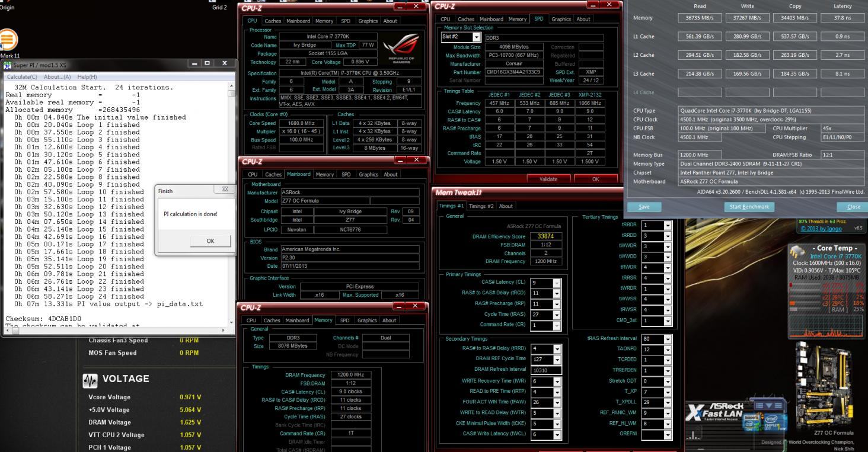Expand the T_XPDLL dropdown in MemTweakIt

[x=668, y=402]
